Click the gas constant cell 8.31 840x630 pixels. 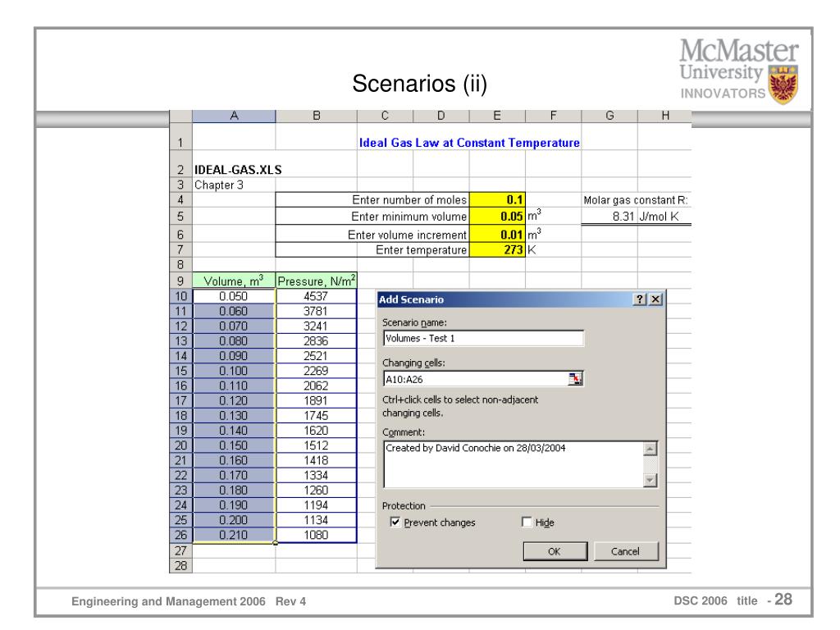609,217
